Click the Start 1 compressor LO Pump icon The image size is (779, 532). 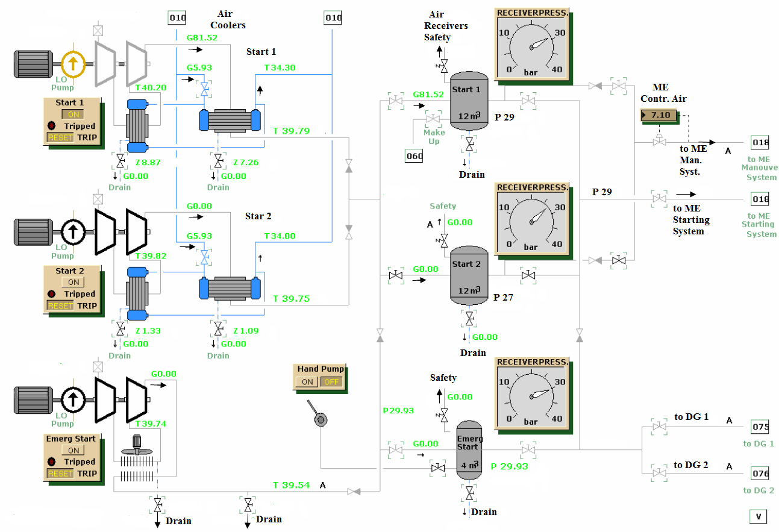[73, 62]
